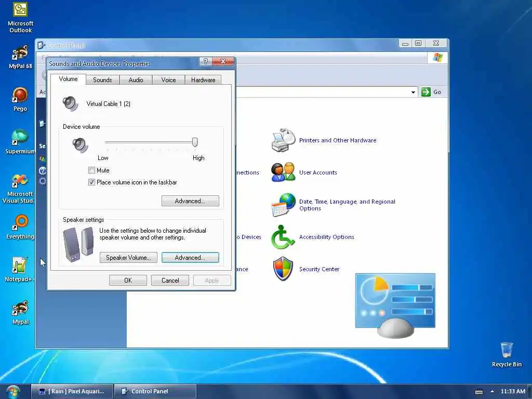Viewport: 532px width, 399px height.
Task: Click the User Accounts icon
Action: [x=283, y=172]
